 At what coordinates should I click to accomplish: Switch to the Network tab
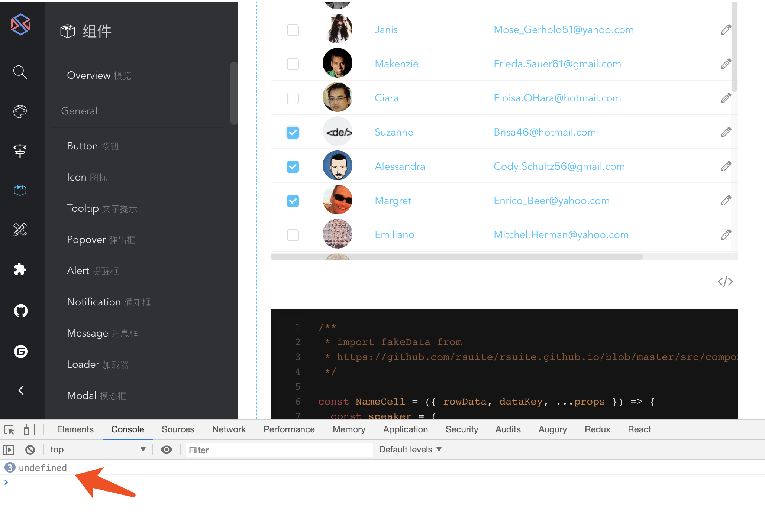pyautogui.click(x=229, y=429)
